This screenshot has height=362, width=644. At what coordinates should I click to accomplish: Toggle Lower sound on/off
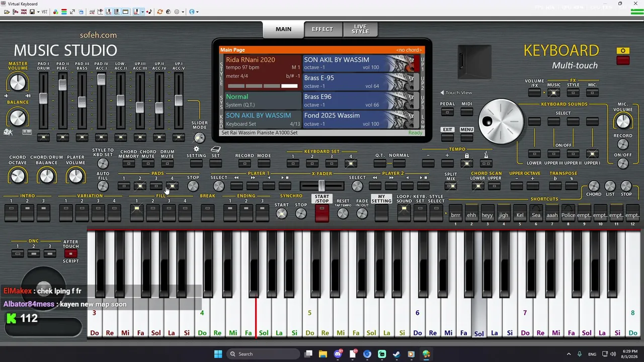click(534, 154)
